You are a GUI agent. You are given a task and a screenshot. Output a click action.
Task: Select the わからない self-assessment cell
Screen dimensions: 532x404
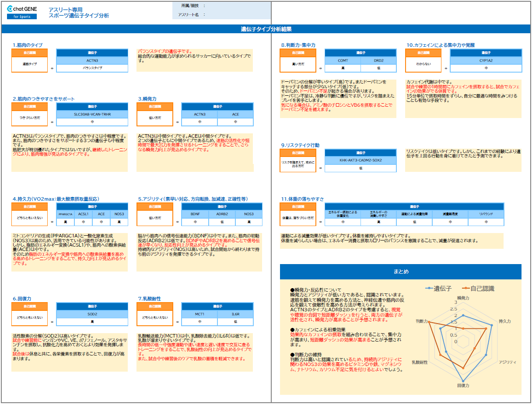pos(423,64)
